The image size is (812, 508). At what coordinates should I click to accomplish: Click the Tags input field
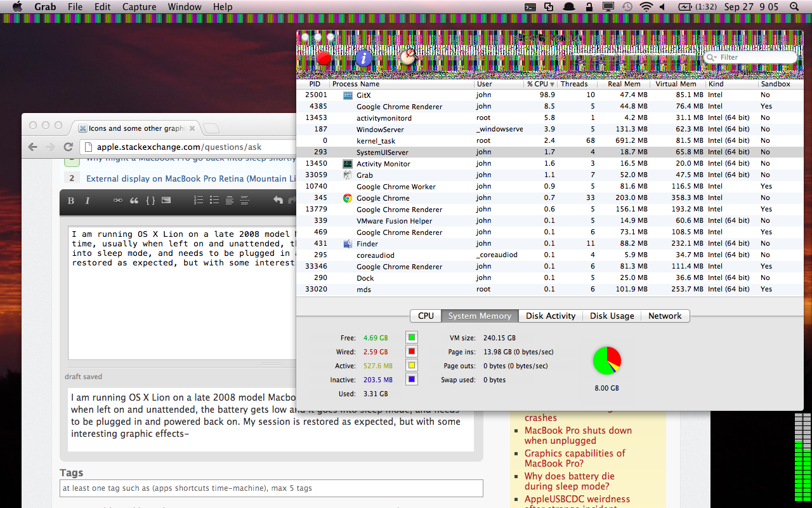coord(272,488)
